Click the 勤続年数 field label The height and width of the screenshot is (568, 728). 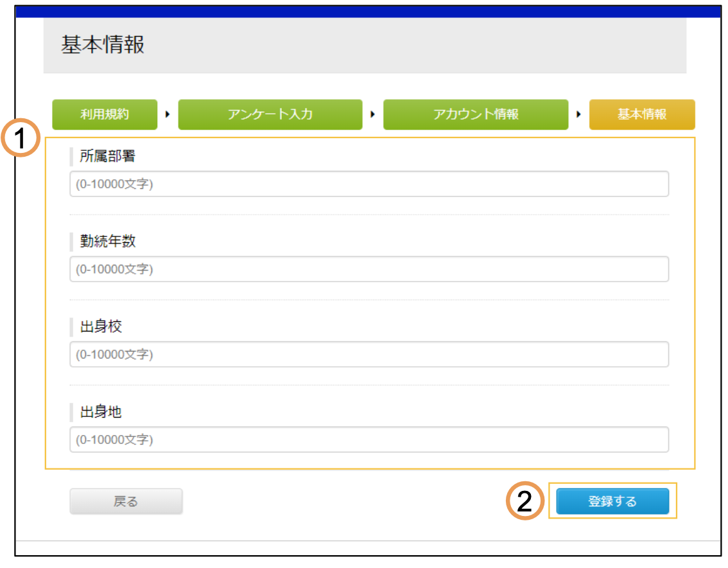(x=107, y=241)
